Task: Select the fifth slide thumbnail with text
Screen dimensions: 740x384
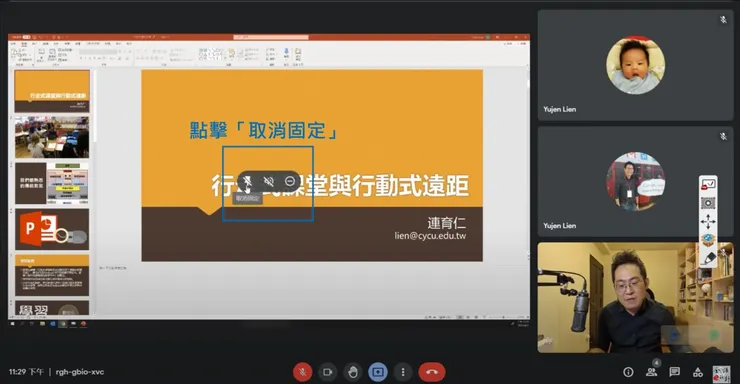Action: click(x=52, y=275)
